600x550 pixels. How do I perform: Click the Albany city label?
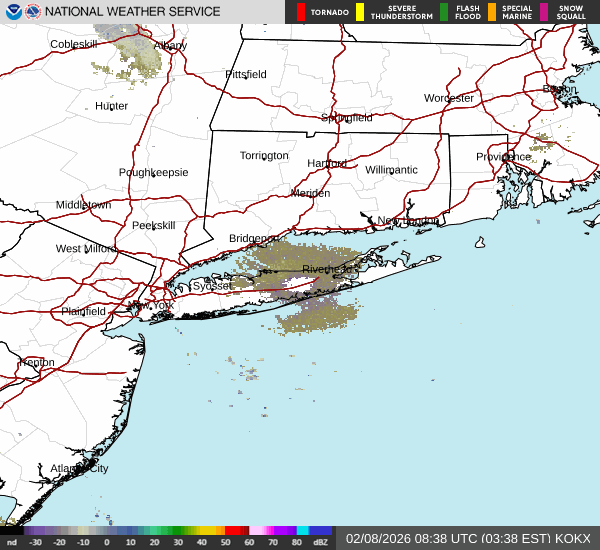click(169, 46)
